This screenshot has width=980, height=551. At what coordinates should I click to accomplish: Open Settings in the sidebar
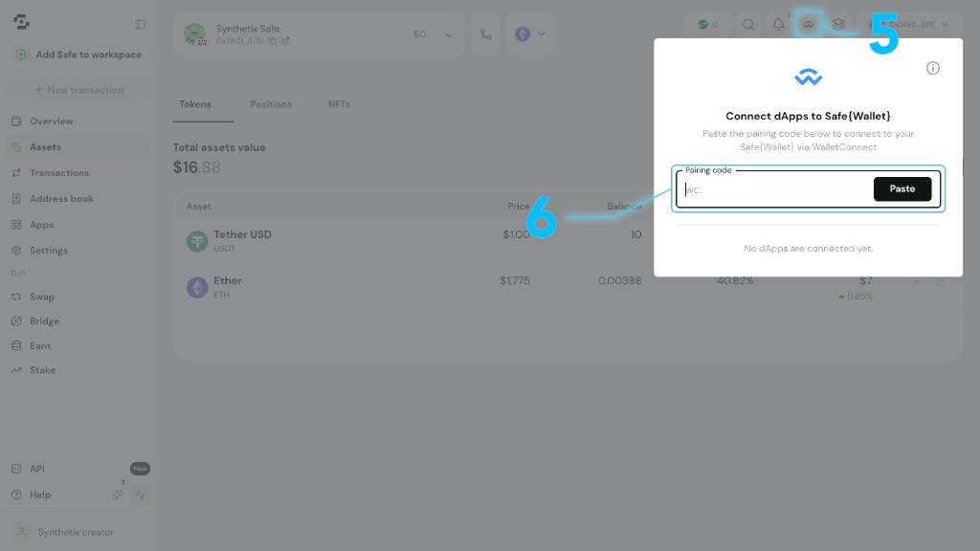tap(49, 251)
